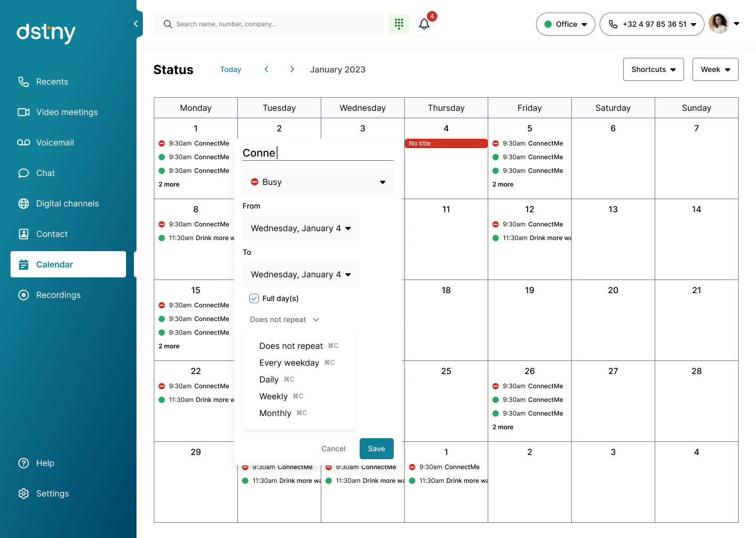This screenshot has width=756, height=538.
Task: Go to next period arrow
Action: (x=292, y=69)
